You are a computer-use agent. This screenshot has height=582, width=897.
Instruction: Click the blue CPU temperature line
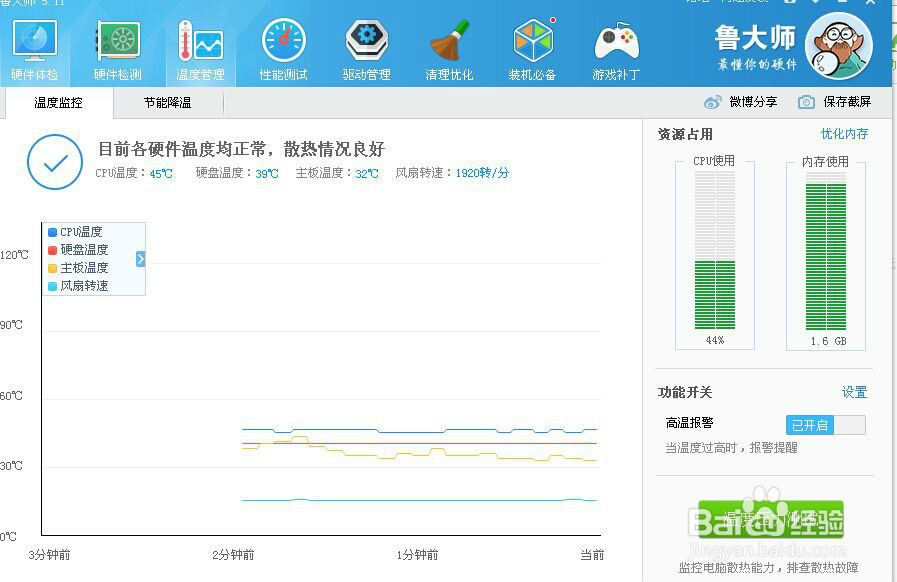coord(419,430)
